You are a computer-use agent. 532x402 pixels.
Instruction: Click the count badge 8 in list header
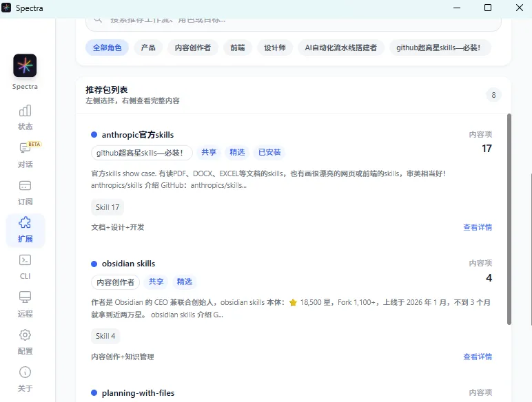coord(493,95)
